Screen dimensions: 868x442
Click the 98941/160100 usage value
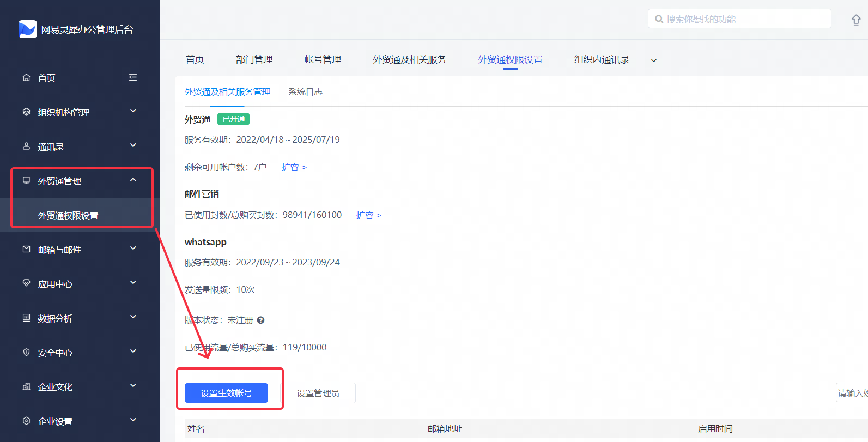312,215
